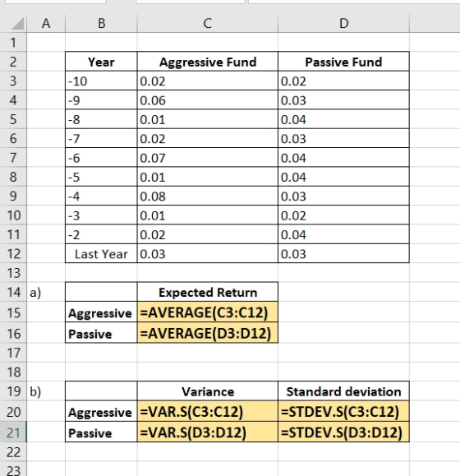Screen dimensions: 460x476
Task: Click the 'b)' label cell
Action: pos(46,391)
